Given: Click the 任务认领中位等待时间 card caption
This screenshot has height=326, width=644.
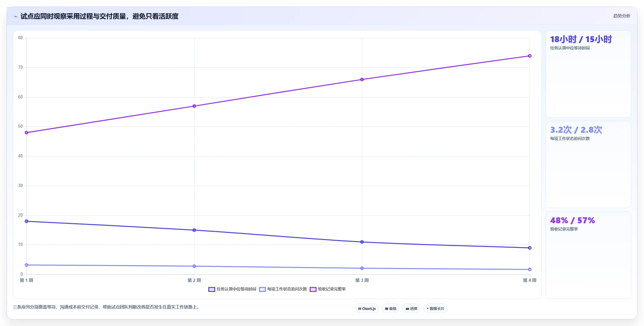Looking at the screenshot, I should (570, 48).
